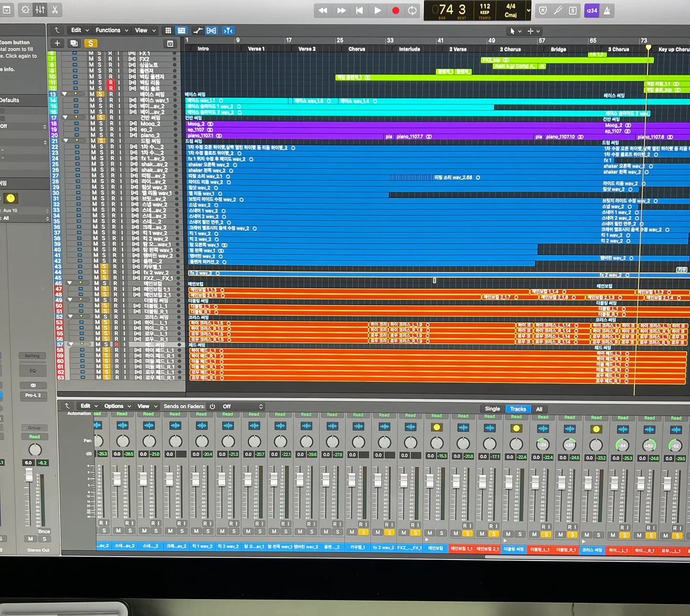
Task: Switch mixer to the All view
Action: click(539, 409)
